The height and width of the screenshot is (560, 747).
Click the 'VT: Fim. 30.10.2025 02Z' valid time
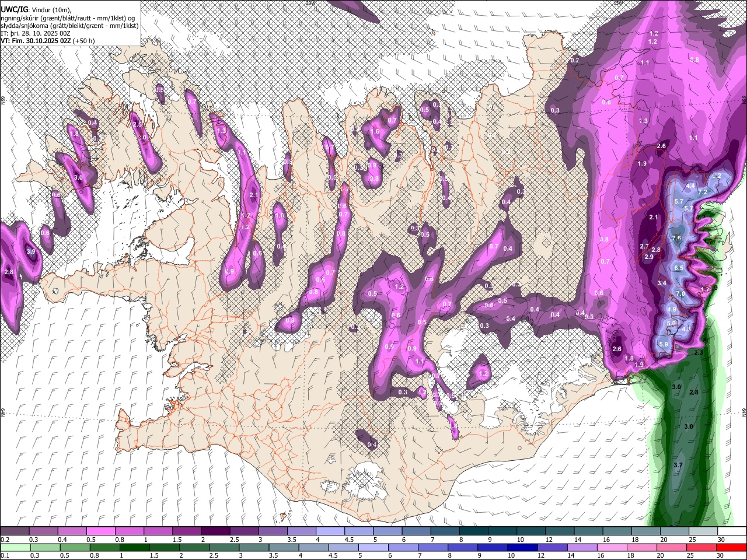coord(36,41)
